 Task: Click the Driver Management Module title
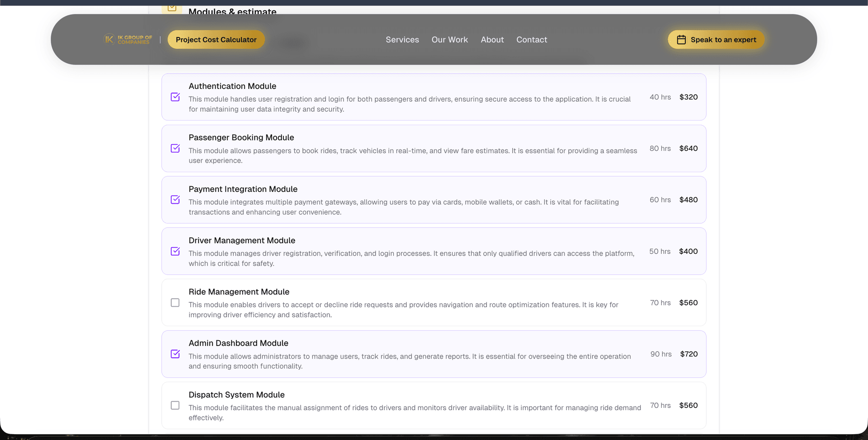coord(242,241)
